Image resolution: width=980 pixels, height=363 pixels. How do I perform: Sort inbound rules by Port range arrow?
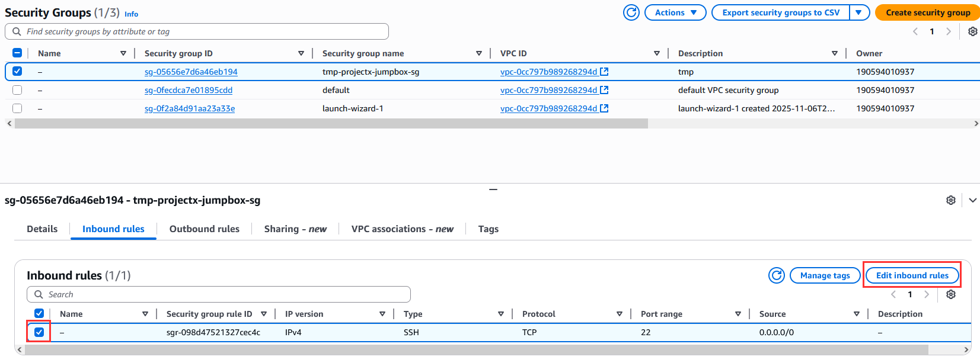click(738, 314)
